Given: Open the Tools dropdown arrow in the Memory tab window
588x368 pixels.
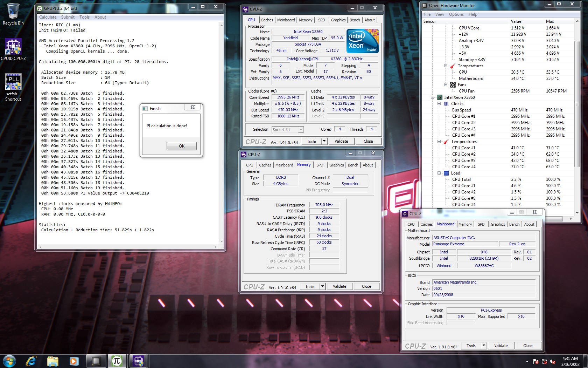Looking at the screenshot, I should 322,286.
